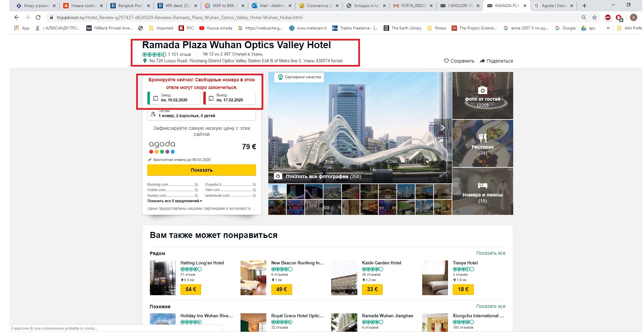Expand Показать все 8 предложений

175,201
